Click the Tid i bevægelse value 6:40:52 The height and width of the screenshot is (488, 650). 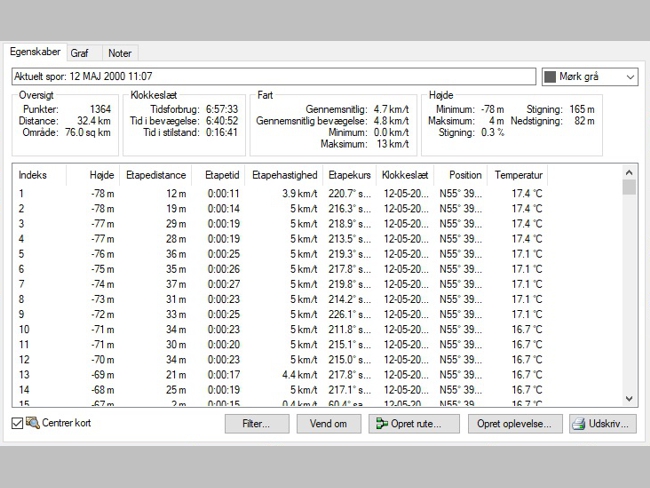pyautogui.click(x=222, y=121)
